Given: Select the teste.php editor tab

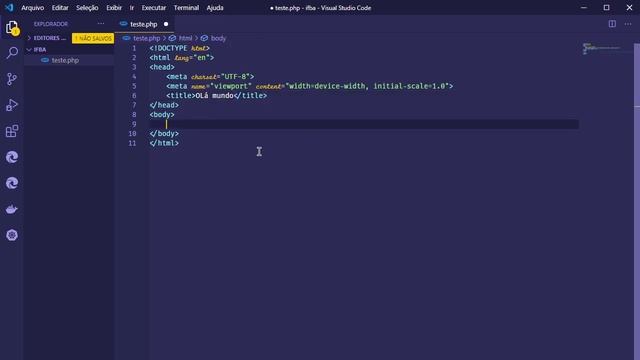Looking at the screenshot, I should point(144,24).
